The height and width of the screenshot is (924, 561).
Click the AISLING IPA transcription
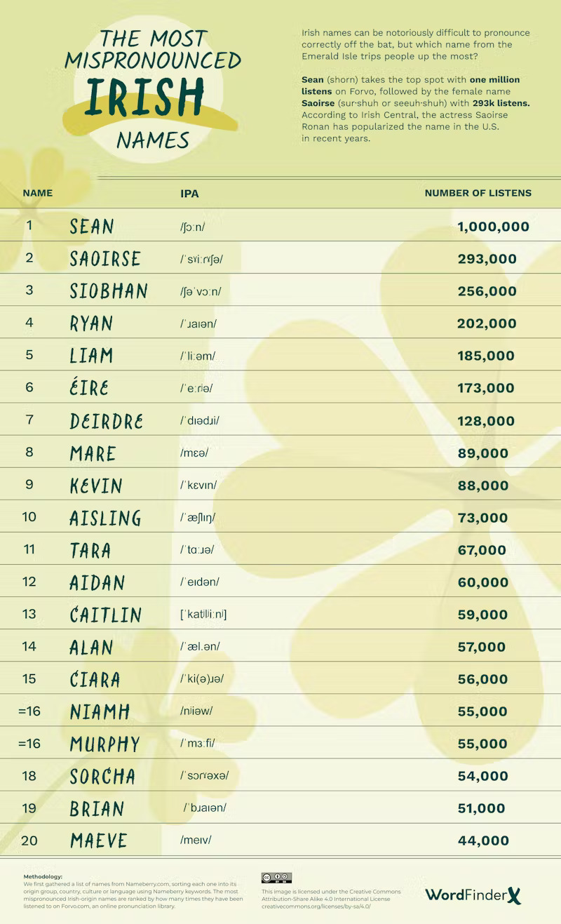coord(198,518)
